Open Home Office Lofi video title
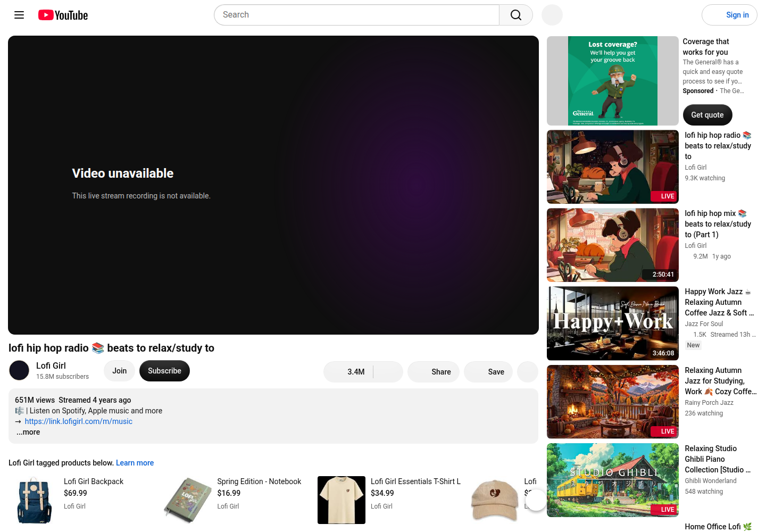This screenshot has height=532, width=766. coord(719,527)
